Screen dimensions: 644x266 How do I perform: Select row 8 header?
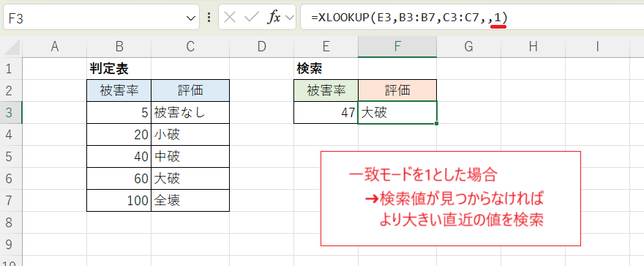(x=11, y=223)
